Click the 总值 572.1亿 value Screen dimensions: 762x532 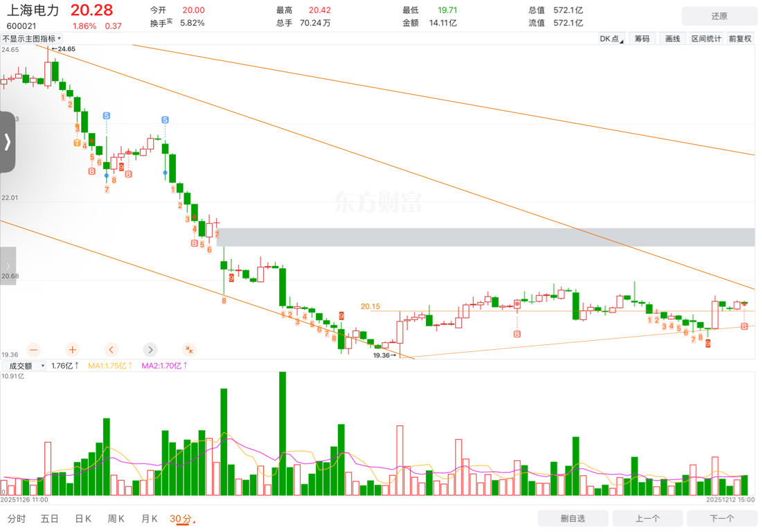click(568, 10)
